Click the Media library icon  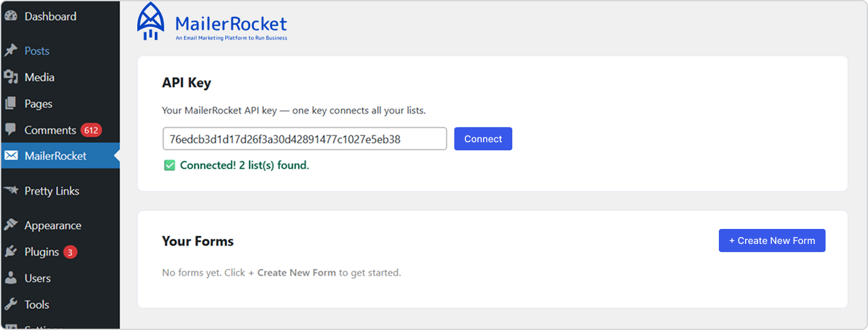coord(11,77)
